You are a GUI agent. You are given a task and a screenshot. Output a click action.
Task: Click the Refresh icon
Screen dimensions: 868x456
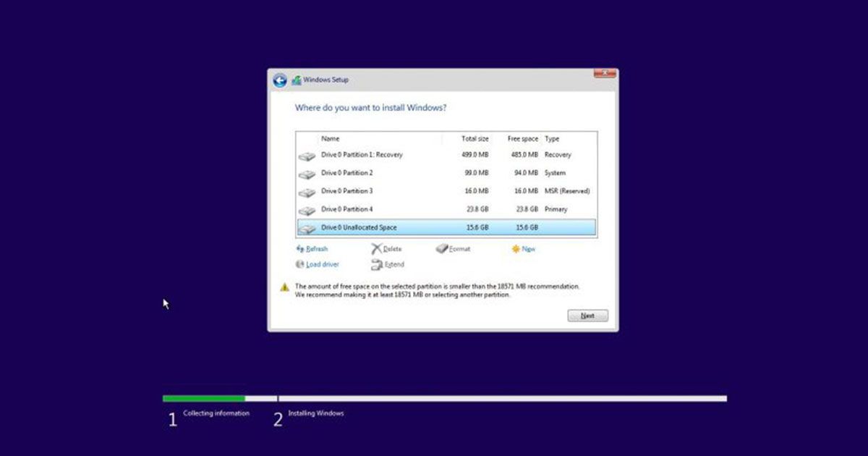299,248
